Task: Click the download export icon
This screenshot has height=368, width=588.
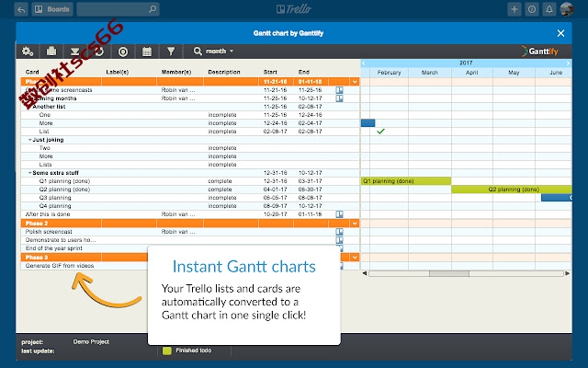Action: (74, 52)
